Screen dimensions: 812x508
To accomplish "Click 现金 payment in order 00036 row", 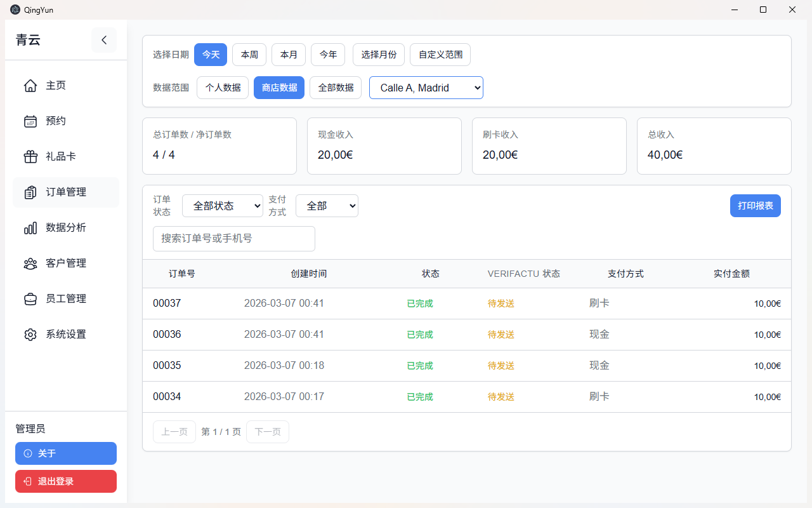I will point(599,335).
